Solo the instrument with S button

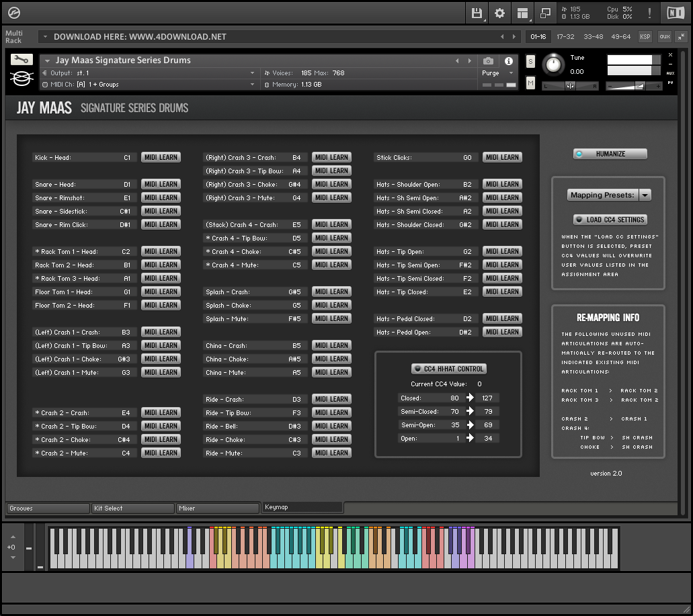[530, 61]
